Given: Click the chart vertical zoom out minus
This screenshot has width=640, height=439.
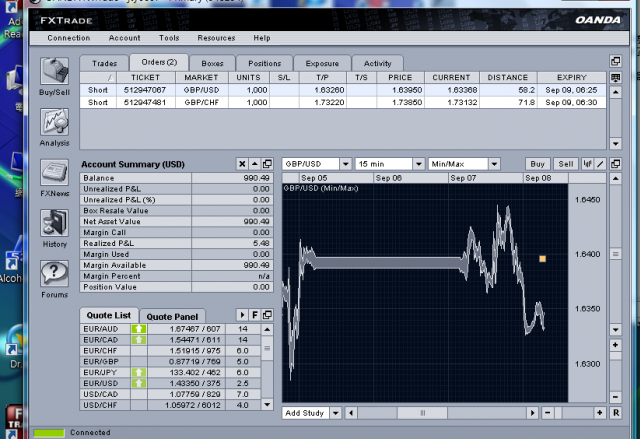Looking at the screenshot, I should click(x=616, y=397).
